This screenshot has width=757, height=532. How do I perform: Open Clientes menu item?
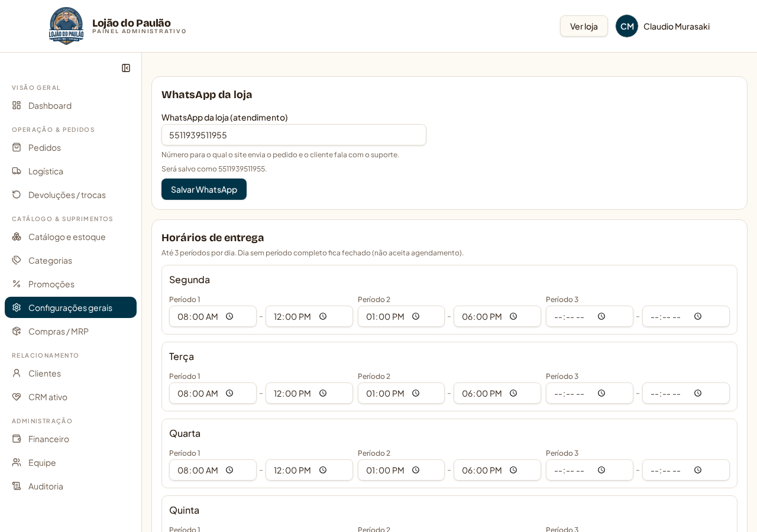[x=71, y=373]
